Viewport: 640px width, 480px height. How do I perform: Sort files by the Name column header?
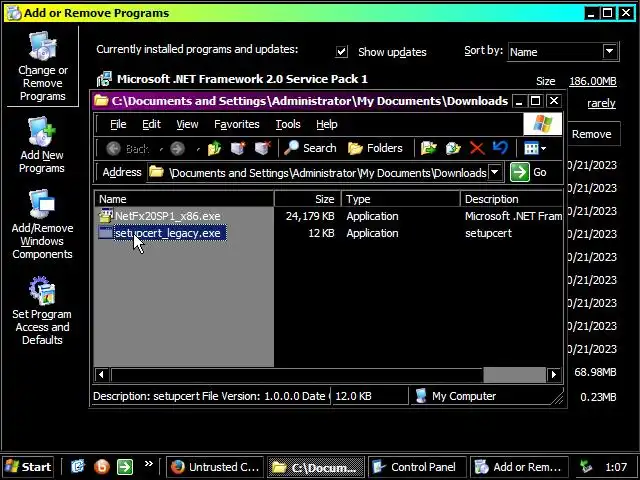click(184, 199)
